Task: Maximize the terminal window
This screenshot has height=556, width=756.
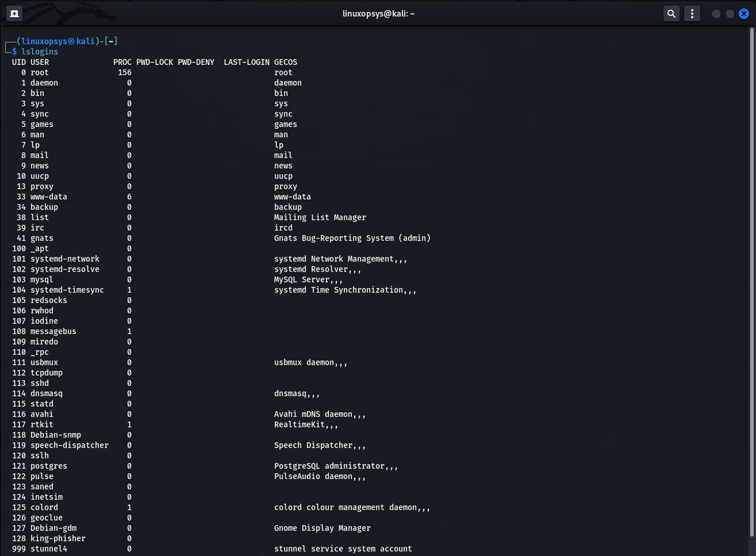Action: coord(730,13)
